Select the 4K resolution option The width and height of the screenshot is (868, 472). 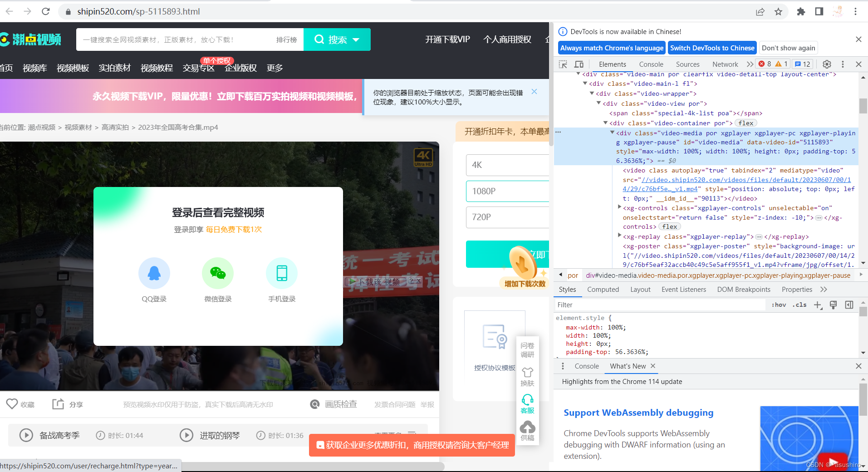pos(507,165)
